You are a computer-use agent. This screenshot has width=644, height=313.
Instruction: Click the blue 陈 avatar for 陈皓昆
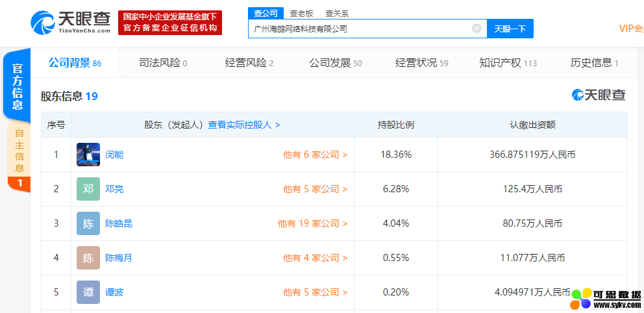(88, 223)
